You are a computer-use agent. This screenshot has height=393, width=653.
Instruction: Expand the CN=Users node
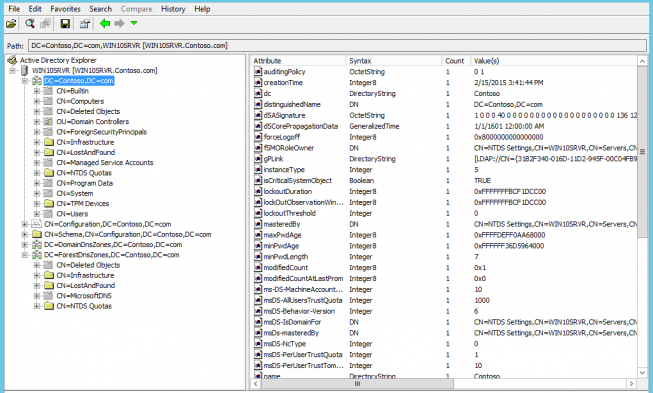click(x=37, y=214)
